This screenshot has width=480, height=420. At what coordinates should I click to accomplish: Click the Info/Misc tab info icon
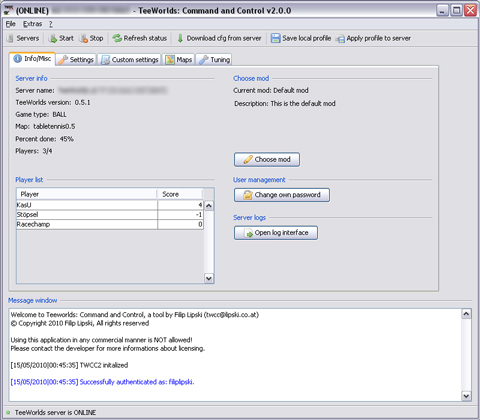(x=17, y=59)
